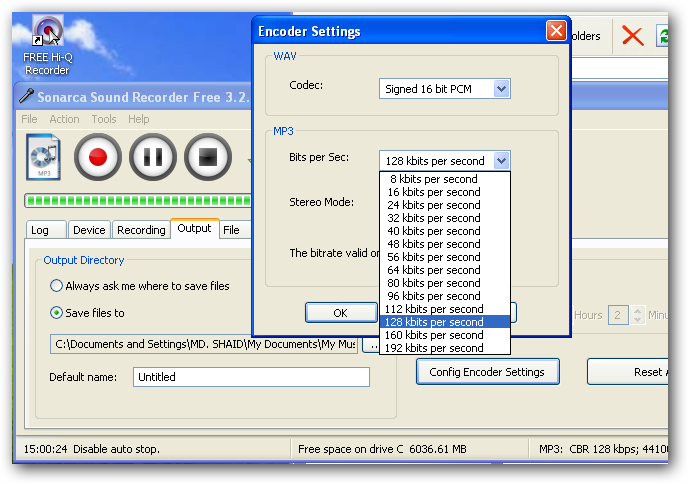Click the Hours value field showing 2
688x484 pixels.
[618, 315]
